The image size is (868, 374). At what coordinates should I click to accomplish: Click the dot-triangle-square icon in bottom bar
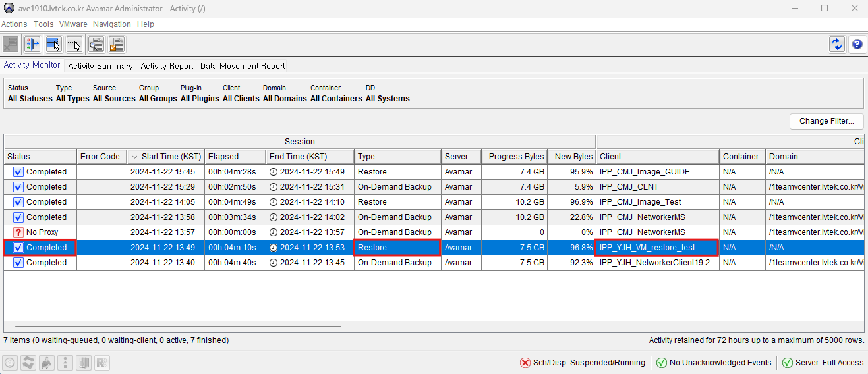click(65, 363)
